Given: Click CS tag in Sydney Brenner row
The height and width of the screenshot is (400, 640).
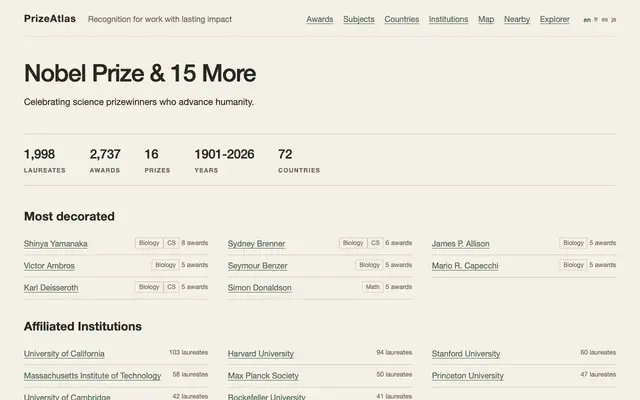Looking at the screenshot, I should 376,243.
